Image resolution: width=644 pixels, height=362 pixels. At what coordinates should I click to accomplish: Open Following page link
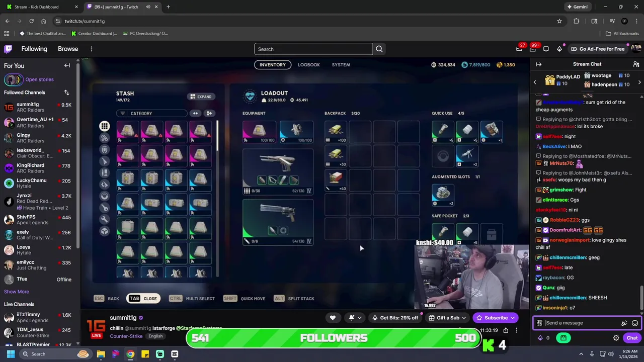(34, 49)
